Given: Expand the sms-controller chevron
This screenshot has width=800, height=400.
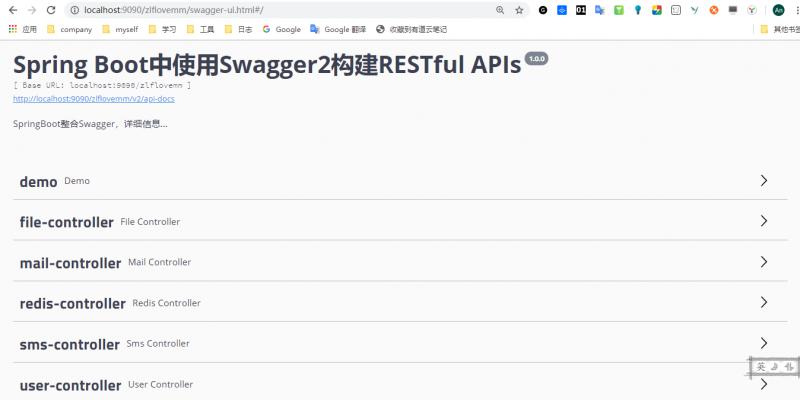Looking at the screenshot, I should pos(764,343).
